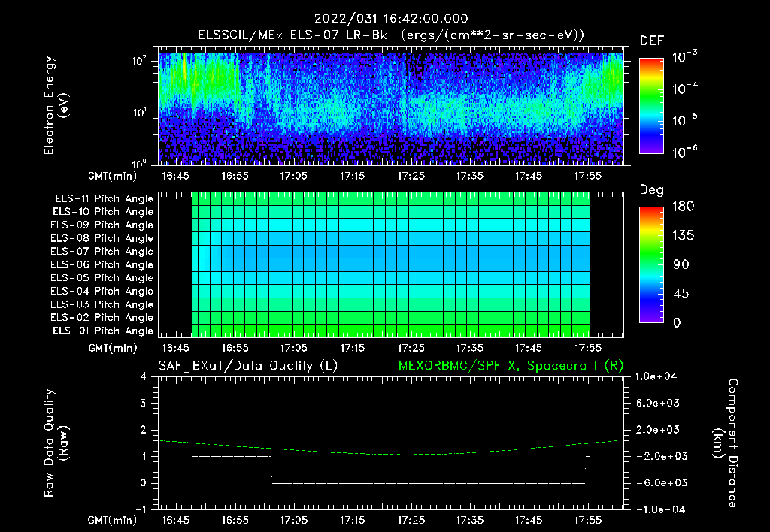Click the white data quality line at value 0

tap(429, 483)
